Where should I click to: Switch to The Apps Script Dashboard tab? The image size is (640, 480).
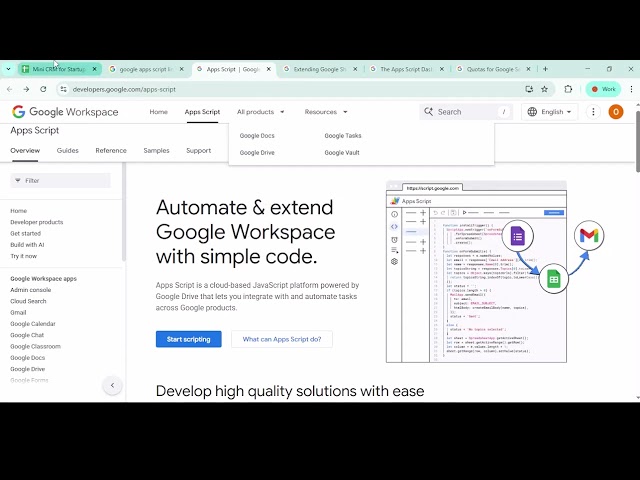coord(407,69)
